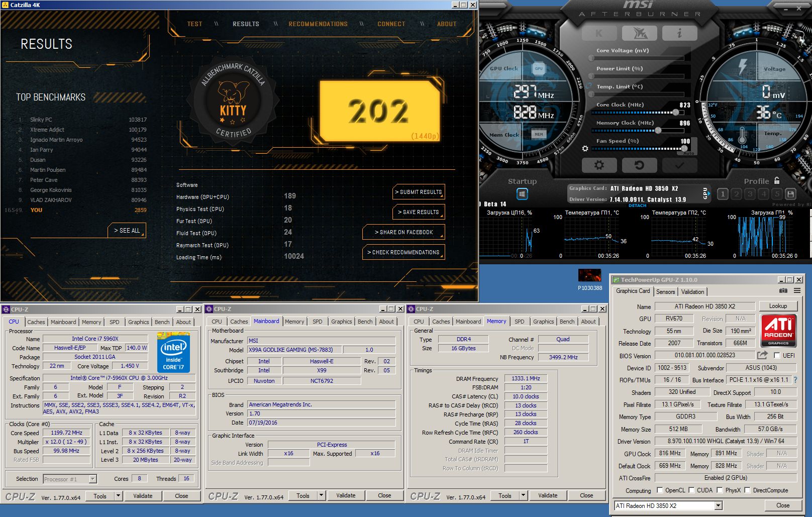Image resolution: width=812 pixels, height=517 pixels.
Task: Toggle the OpenCL checkbox
Action: pos(659,490)
